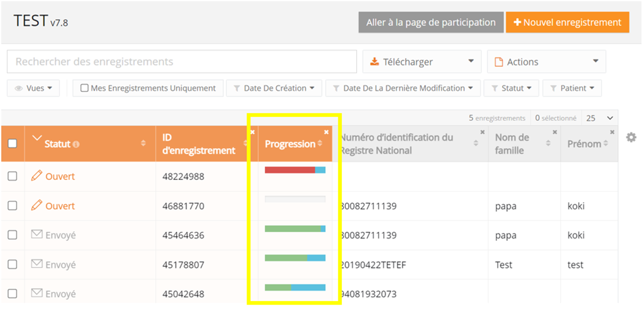The width and height of the screenshot is (644, 313).
Task: Click the settings gear icon beside table
Action: point(631,138)
